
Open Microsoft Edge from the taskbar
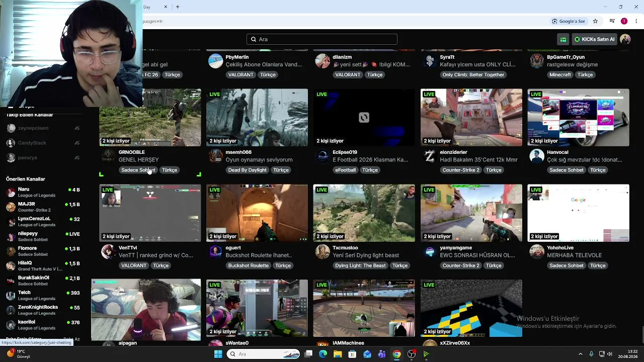tap(323, 354)
